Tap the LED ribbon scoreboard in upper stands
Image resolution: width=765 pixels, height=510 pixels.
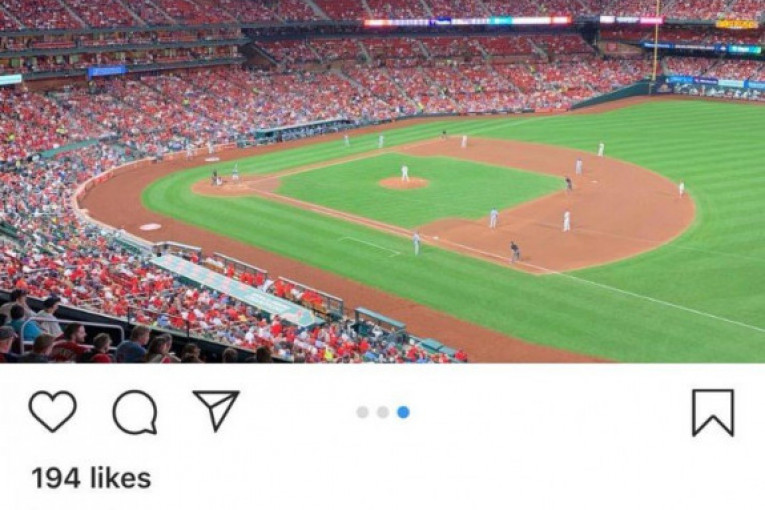467,21
